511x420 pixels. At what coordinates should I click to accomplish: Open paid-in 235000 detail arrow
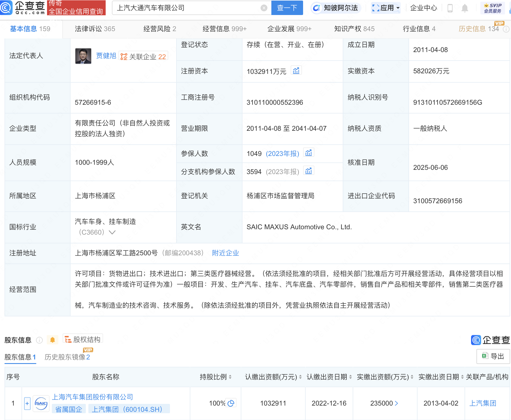[396, 403]
